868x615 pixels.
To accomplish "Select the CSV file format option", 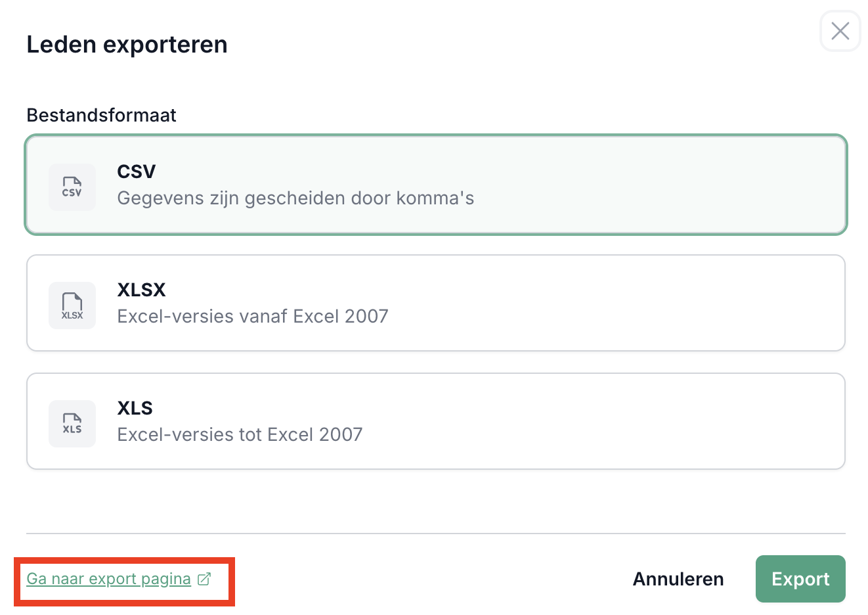I will point(435,185).
